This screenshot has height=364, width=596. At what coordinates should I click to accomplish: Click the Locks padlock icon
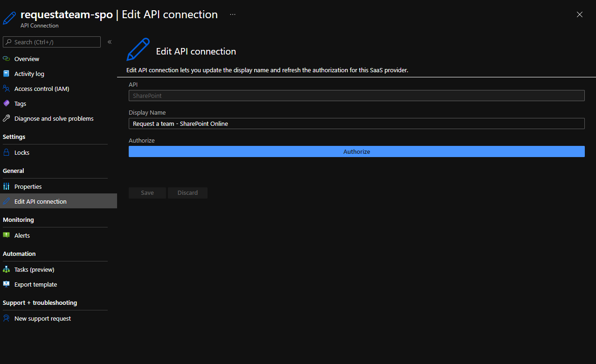point(6,152)
